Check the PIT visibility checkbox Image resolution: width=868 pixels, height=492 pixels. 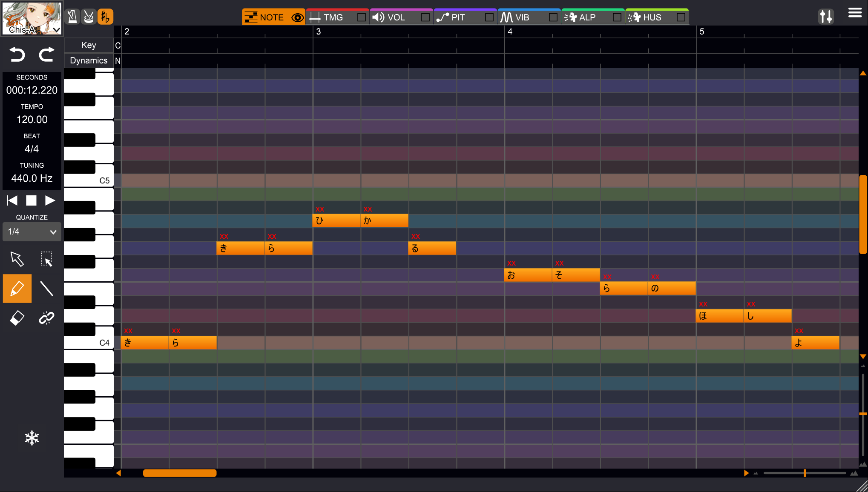point(489,17)
